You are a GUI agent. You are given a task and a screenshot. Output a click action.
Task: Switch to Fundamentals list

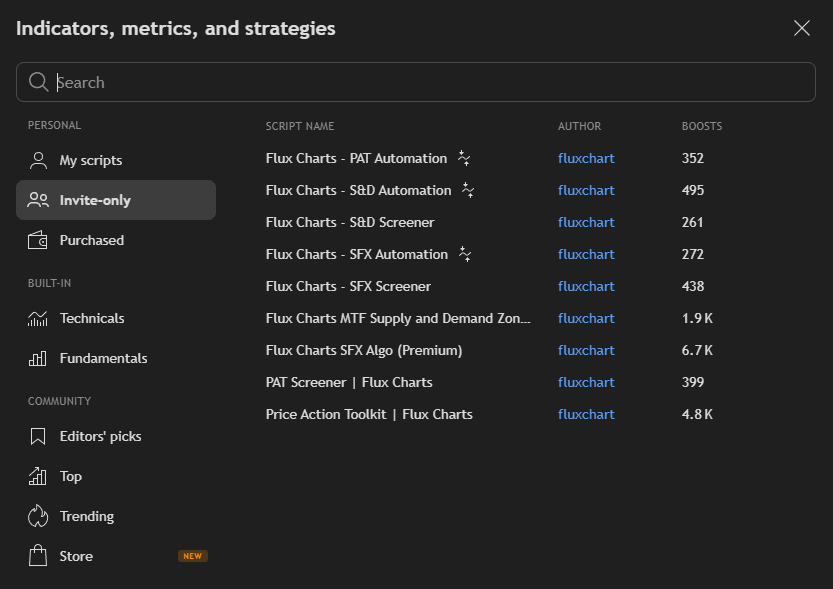(116, 358)
